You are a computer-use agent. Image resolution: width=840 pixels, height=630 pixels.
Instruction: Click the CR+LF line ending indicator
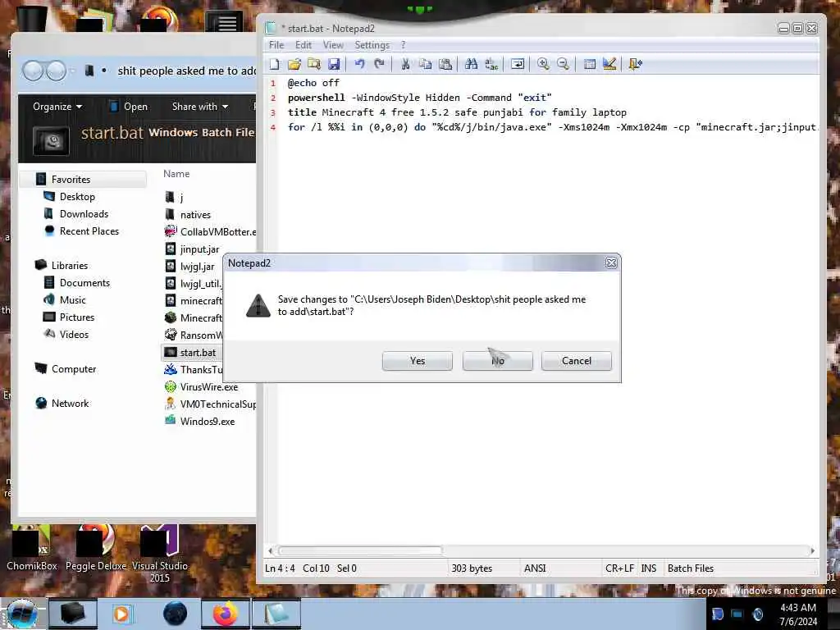[x=619, y=568]
